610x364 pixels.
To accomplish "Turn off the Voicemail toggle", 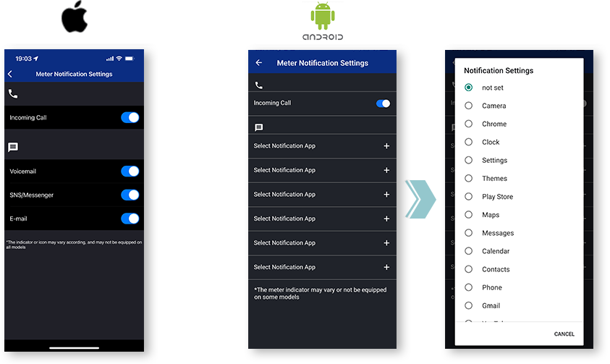I will (x=130, y=172).
